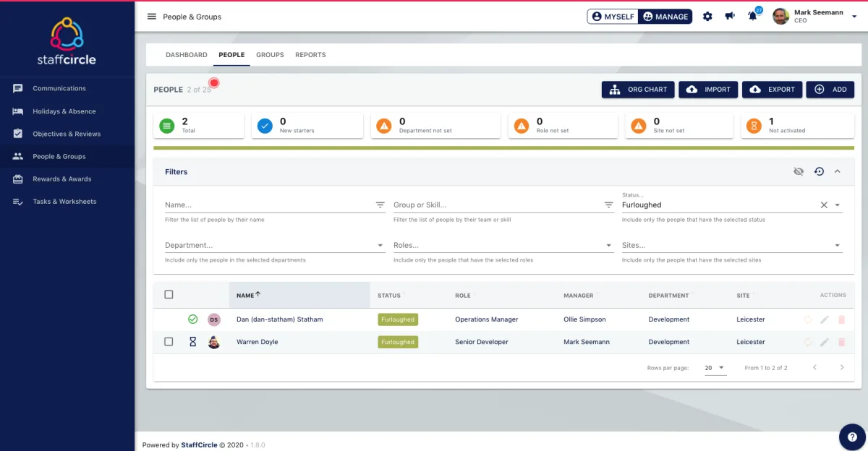Open Dan (dan-statham) Statham's name
Screen dimensions: 868x451
[x=280, y=319]
